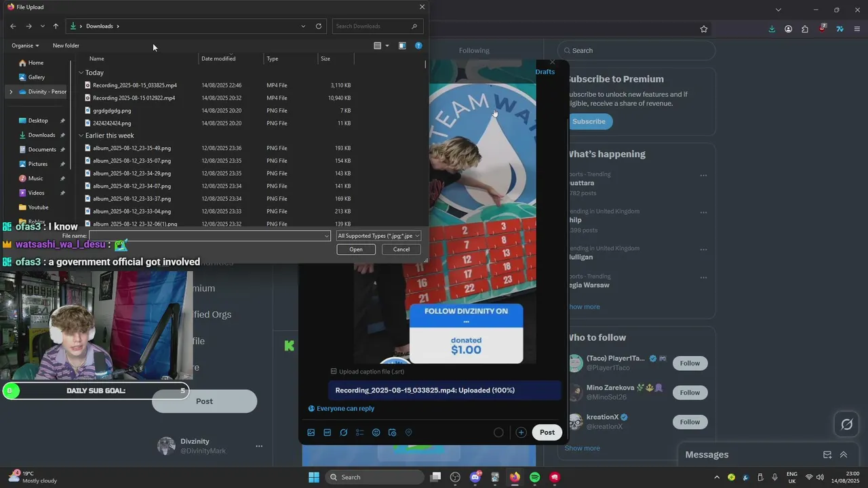The image size is (868, 488).
Task: Schedule post icon in composer
Action: [392, 432]
